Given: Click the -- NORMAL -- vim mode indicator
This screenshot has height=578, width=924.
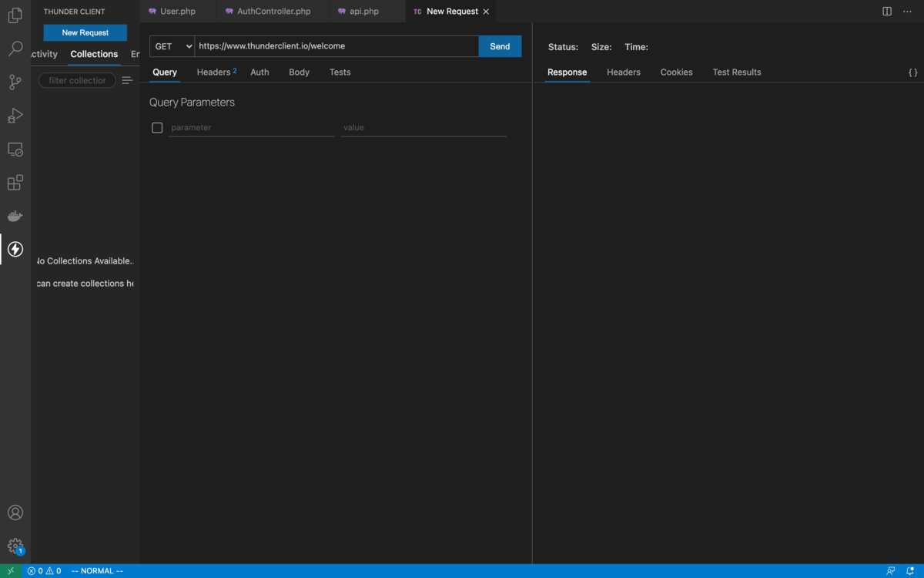Looking at the screenshot, I should coord(97,571).
